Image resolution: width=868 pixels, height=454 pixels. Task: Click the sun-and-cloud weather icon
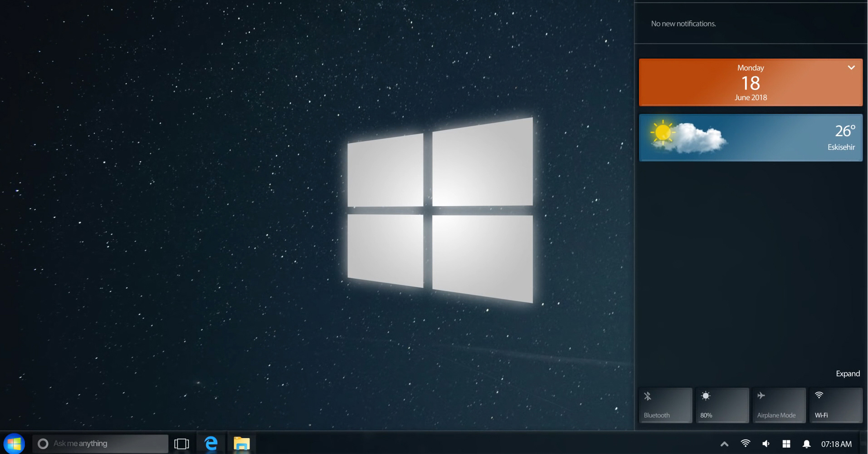(688, 137)
